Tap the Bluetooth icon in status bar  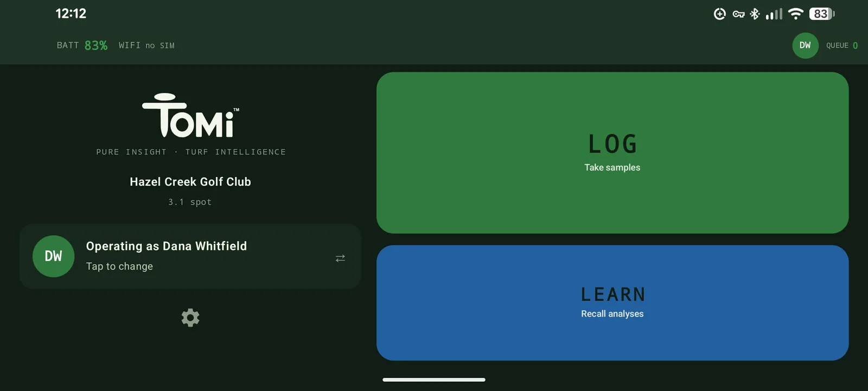[755, 14]
